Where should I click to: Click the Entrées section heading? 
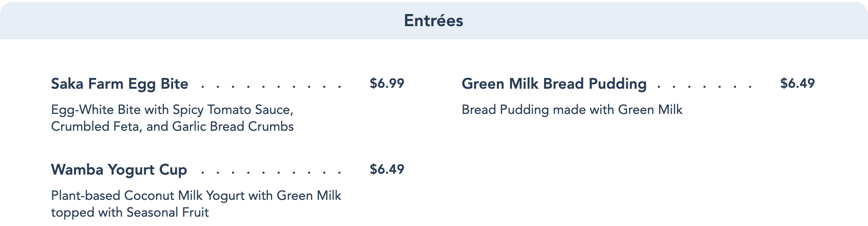[434, 21]
